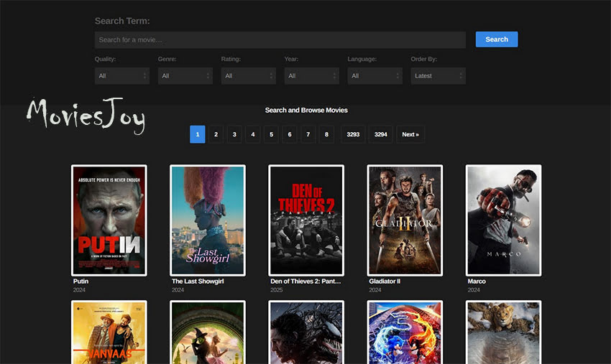Go to page 3
The height and width of the screenshot is (364, 611).
coord(234,134)
